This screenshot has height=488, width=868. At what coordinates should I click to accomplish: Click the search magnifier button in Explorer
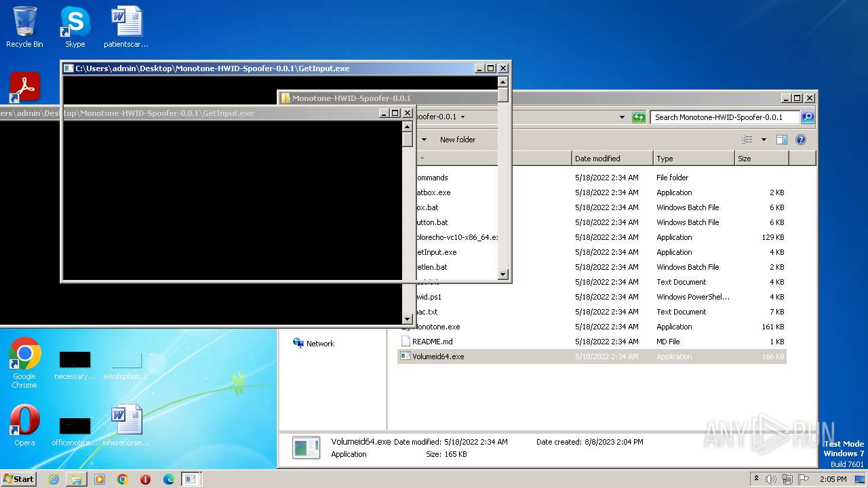[808, 117]
